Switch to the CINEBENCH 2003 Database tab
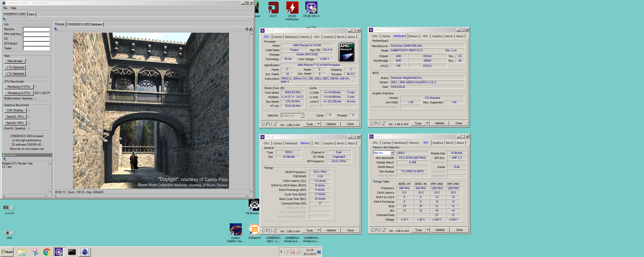Viewport: 644px width, 257px height. point(85,24)
